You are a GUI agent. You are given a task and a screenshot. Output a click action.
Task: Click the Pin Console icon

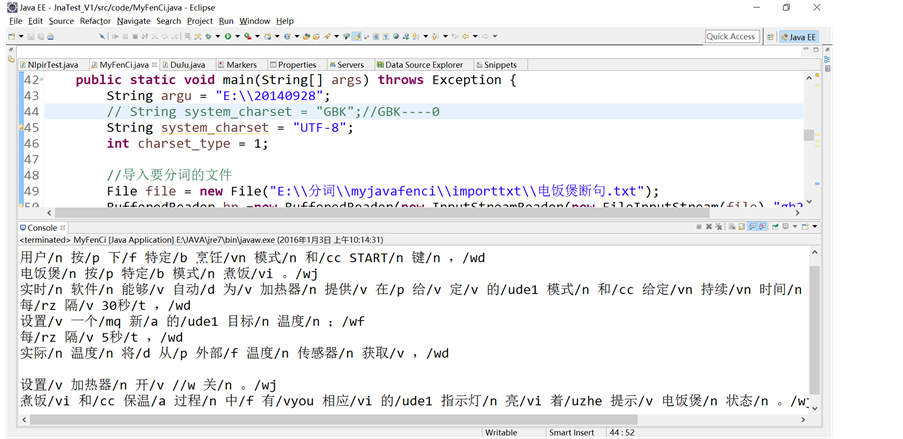click(x=777, y=227)
